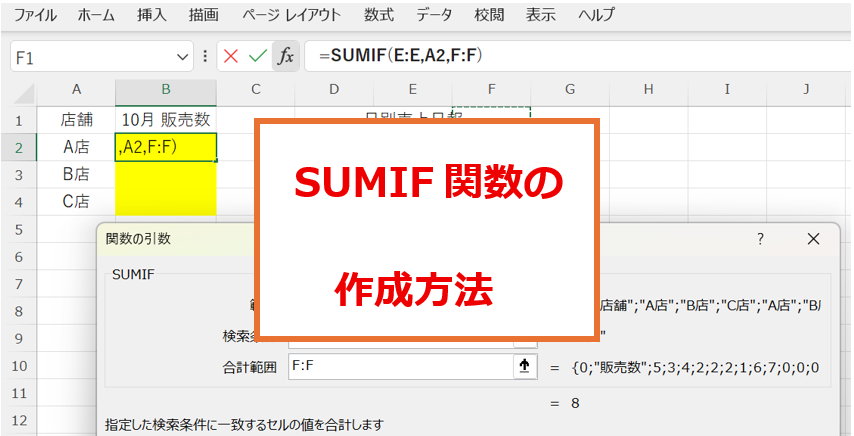The height and width of the screenshot is (436, 854).
Task: Select yellow cell B3
Action: pos(166,174)
